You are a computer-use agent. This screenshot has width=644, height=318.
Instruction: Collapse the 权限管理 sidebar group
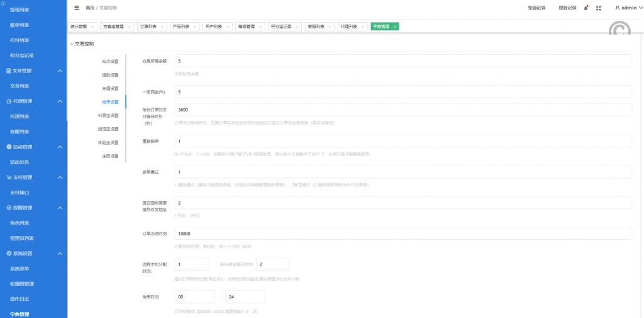click(60, 208)
